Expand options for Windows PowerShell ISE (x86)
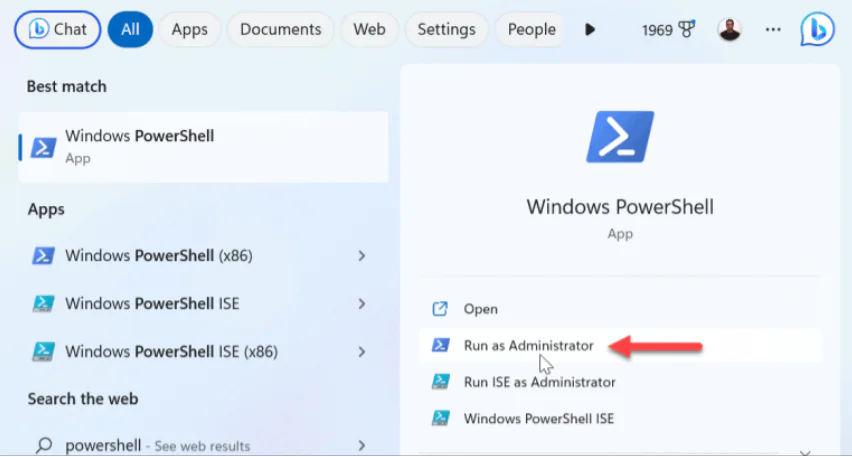The width and height of the screenshot is (852, 457). tap(361, 352)
